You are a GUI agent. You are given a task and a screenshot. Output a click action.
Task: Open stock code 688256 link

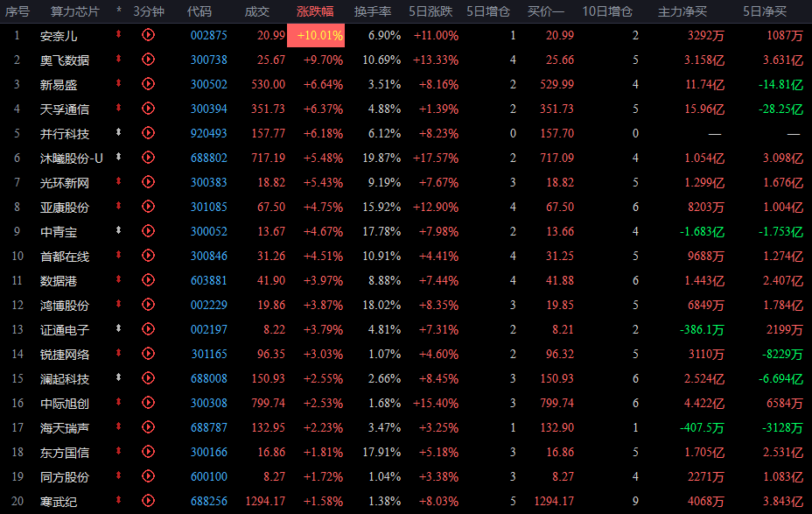point(208,501)
